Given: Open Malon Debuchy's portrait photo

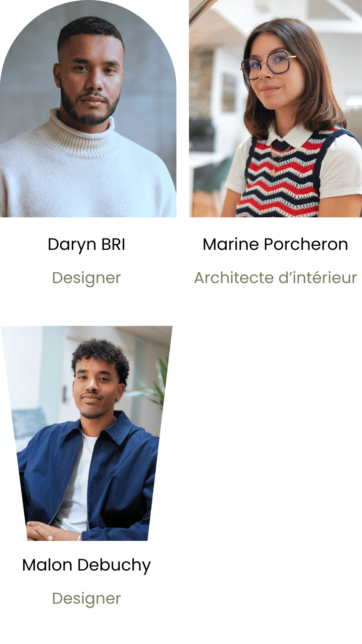Looking at the screenshot, I should (86, 433).
